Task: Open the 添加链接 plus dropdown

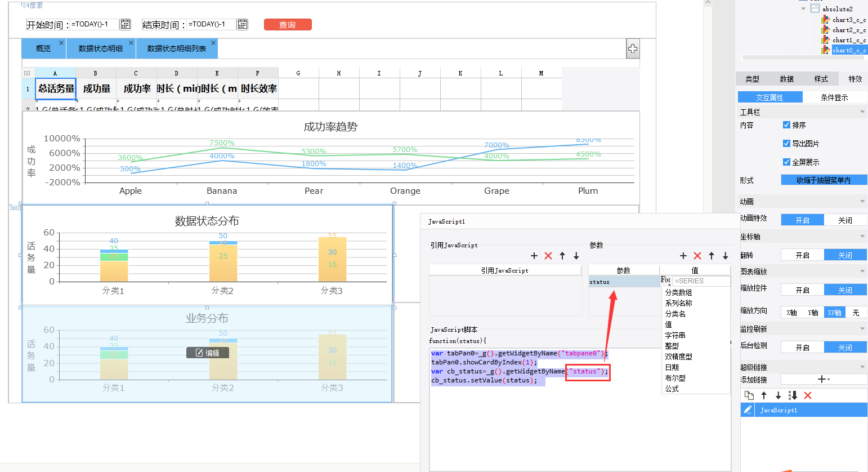Action: 824,379
